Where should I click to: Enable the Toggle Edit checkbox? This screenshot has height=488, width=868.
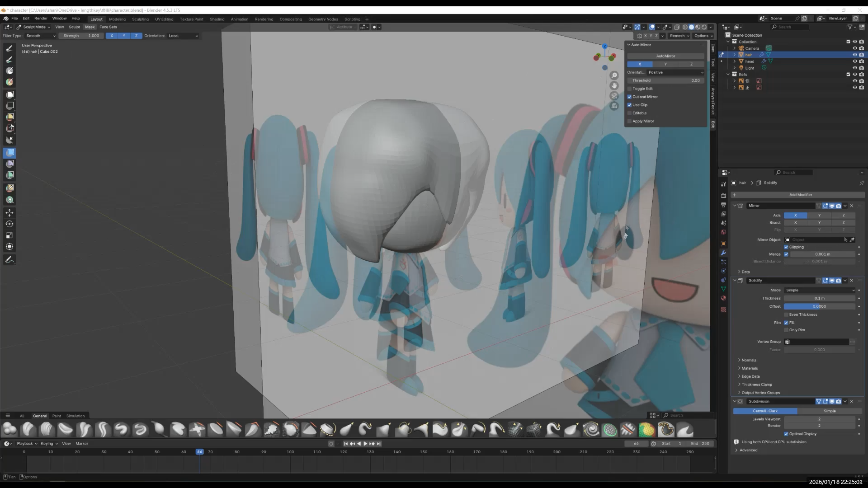point(629,89)
